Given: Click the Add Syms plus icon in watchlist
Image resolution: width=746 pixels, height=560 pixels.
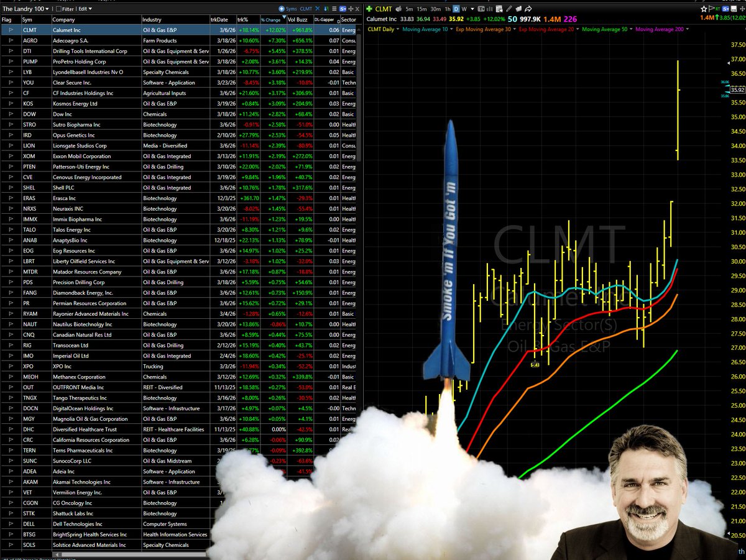Looking at the screenshot, I should coord(282,9).
